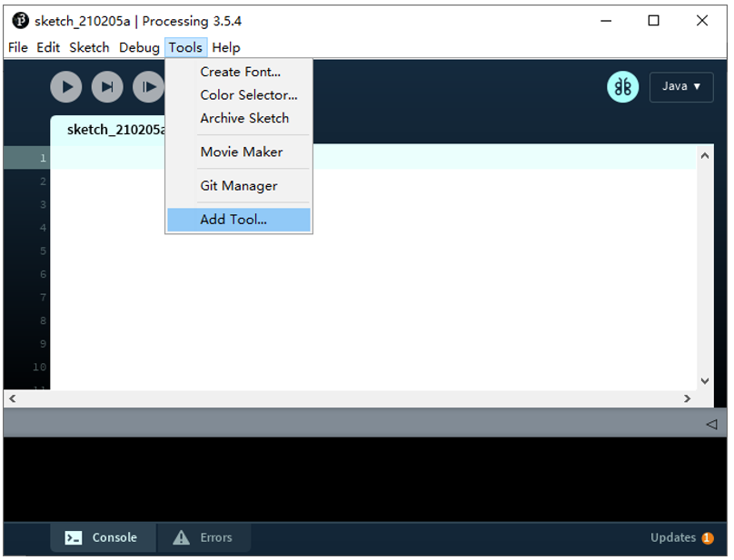This screenshot has width=734, height=560.
Task: Close the Processing window
Action: click(x=701, y=21)
